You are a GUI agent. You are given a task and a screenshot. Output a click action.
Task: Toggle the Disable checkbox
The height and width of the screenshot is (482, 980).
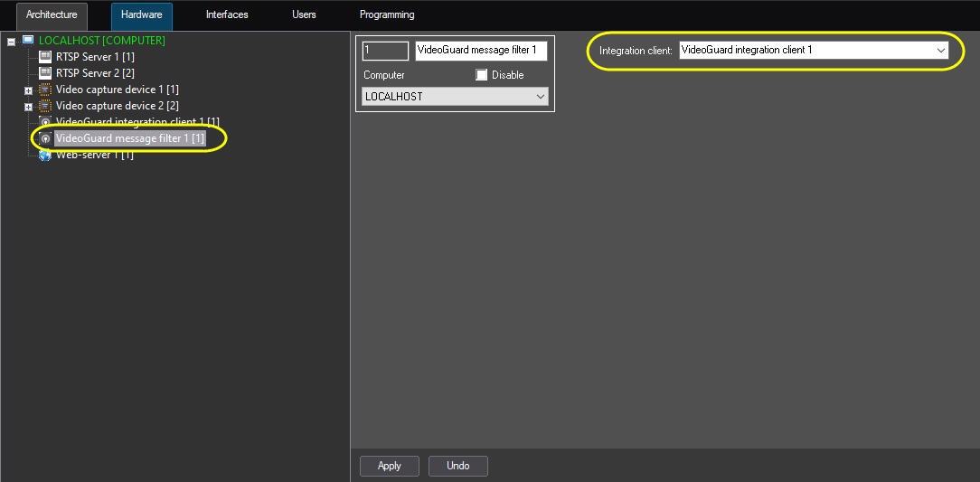tap(481, 75)
